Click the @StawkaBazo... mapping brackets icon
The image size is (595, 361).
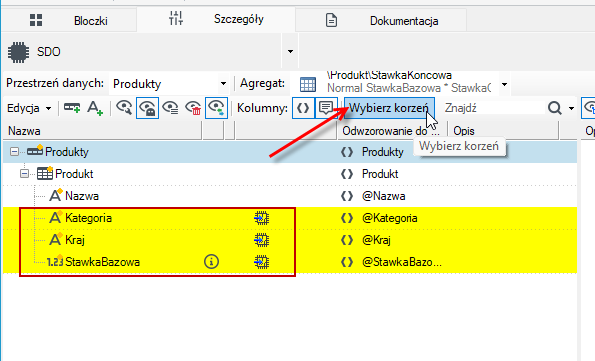[347, 262]
